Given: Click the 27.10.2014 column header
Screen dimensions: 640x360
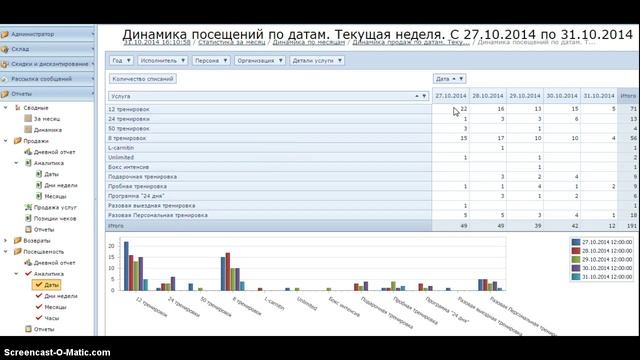Looking at the screenshot, I should [x=451, y=96].
